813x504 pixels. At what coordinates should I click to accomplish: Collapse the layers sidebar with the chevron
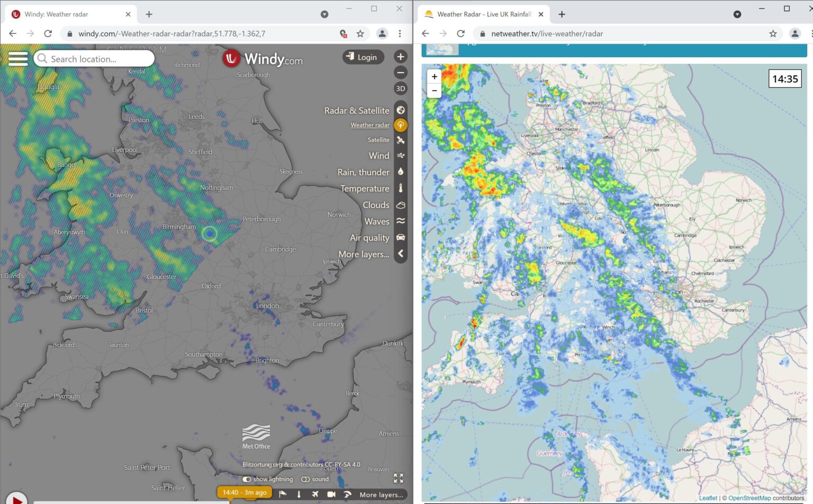pyautogui.click(x=401, y=254)
